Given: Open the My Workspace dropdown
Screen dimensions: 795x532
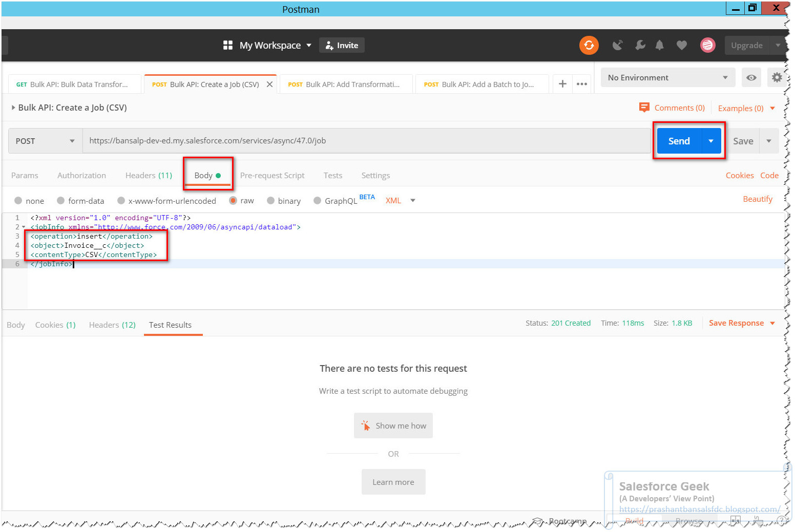Looking at the screenshot, I should pyautogui.click(x=275, y=45).
